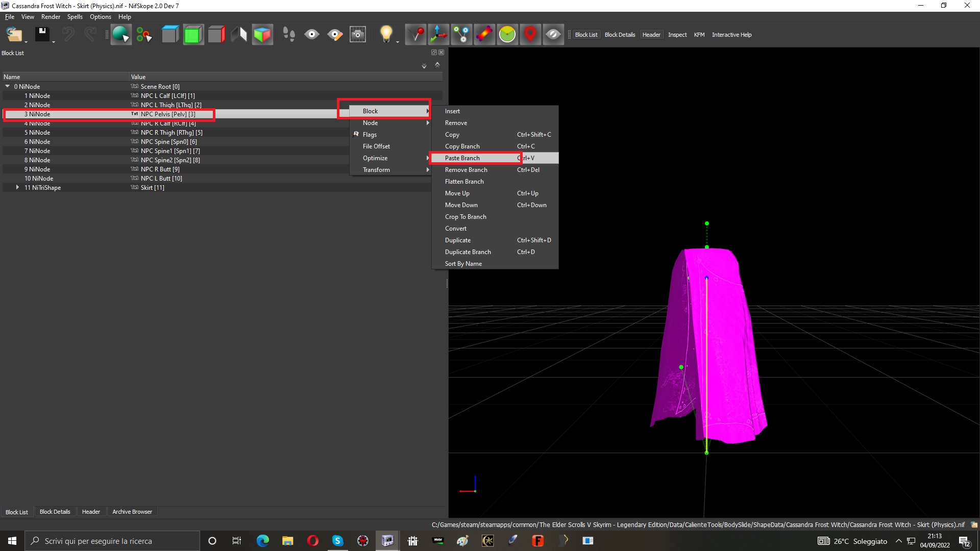980x551 pixels.
Task: Open the Render menu
Action: pyautogui.click(x=51, y=17)
